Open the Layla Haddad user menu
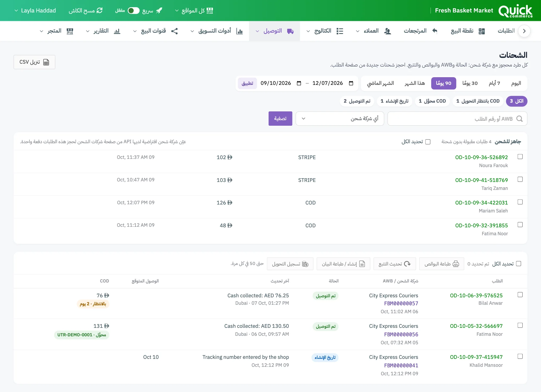 [35, 10]
